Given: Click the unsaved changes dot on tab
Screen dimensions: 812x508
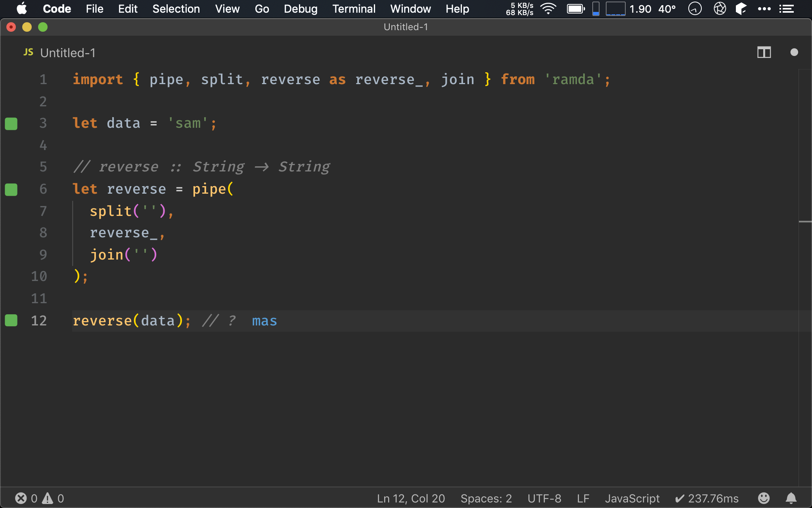Looking at the screenshot, I should (794, 52).
